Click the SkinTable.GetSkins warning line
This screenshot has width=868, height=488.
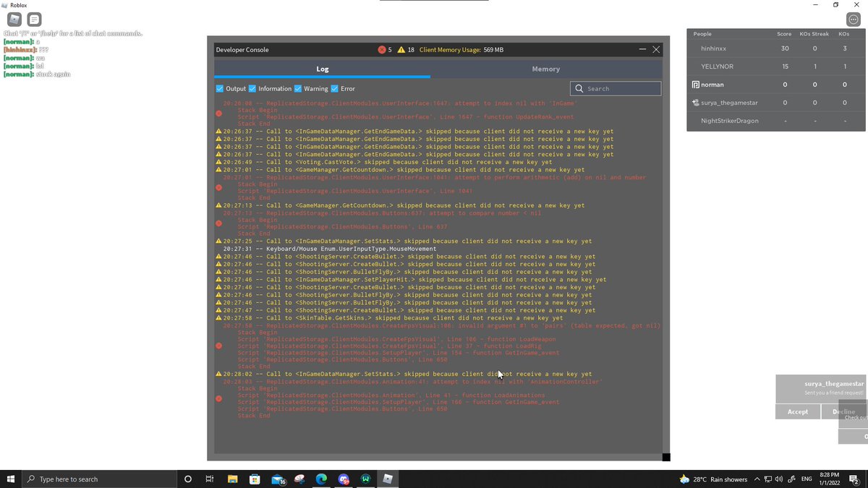point(389,317)
